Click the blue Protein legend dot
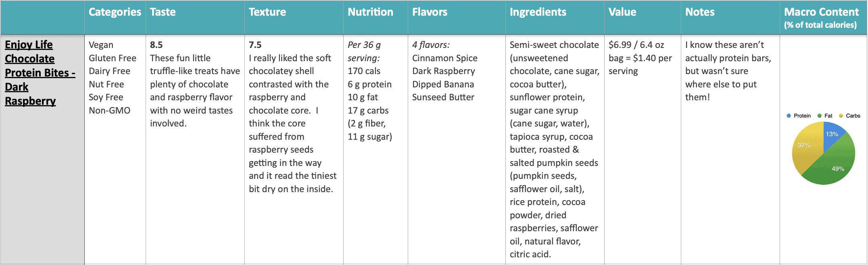The height and width of the screenshot is (265, 868). tap(789, 116)
